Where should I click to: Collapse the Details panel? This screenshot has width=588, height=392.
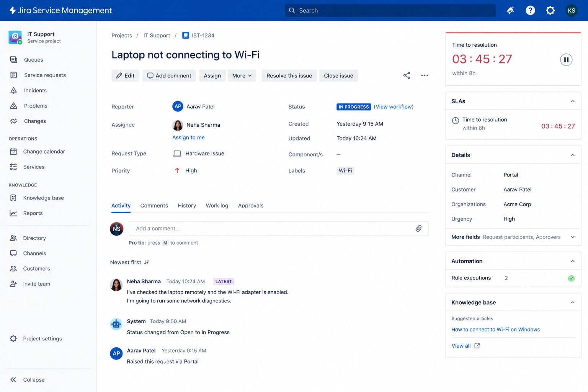[572, 155]
